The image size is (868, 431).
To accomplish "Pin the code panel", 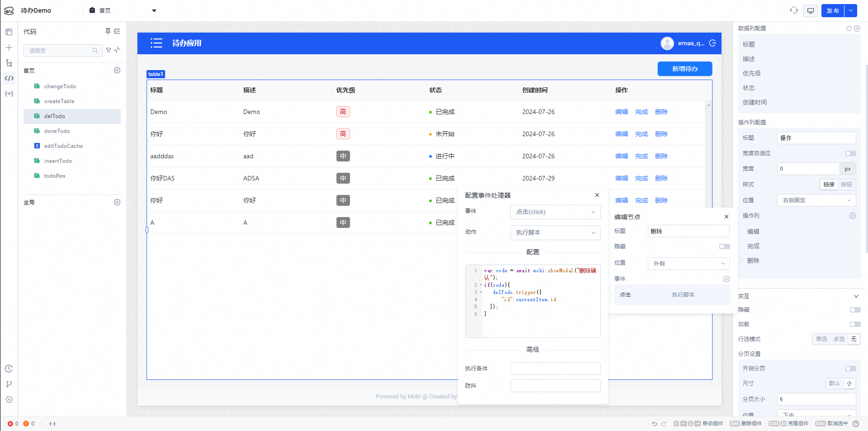I will (108, 31).
